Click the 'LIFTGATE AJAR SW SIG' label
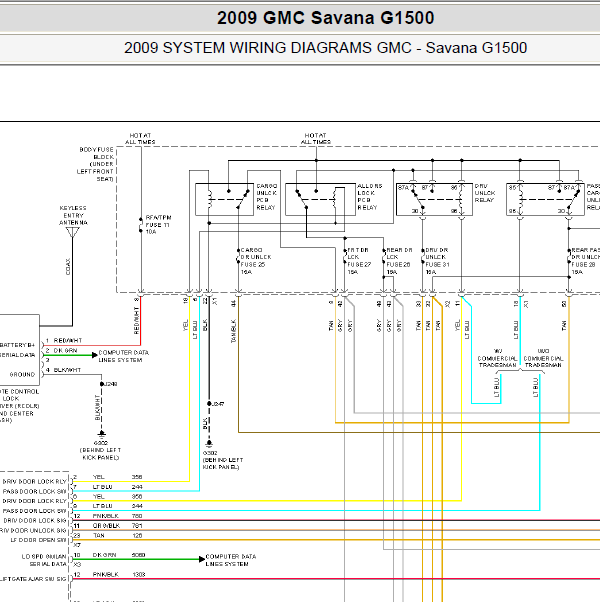Viewport: 600px width, 602px height. pos(33,579)
